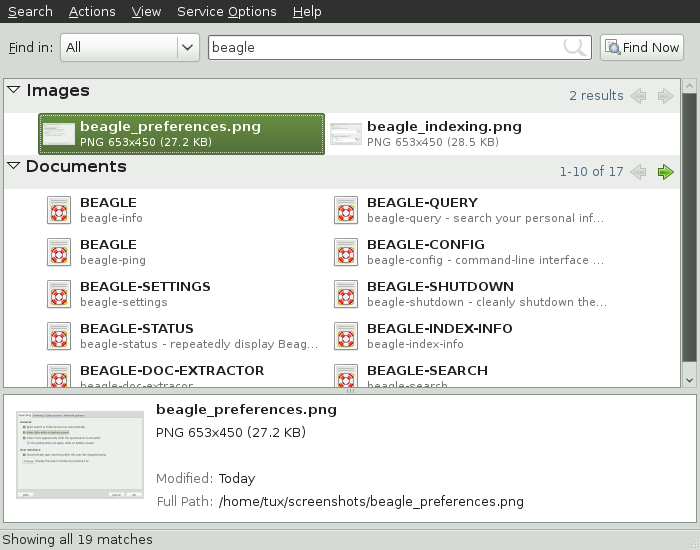The width and height of the screenshot is (700, 550).
Task: Click the BEAGLE-INDEX-INFO document icon
Action: (x=346, y=336)
